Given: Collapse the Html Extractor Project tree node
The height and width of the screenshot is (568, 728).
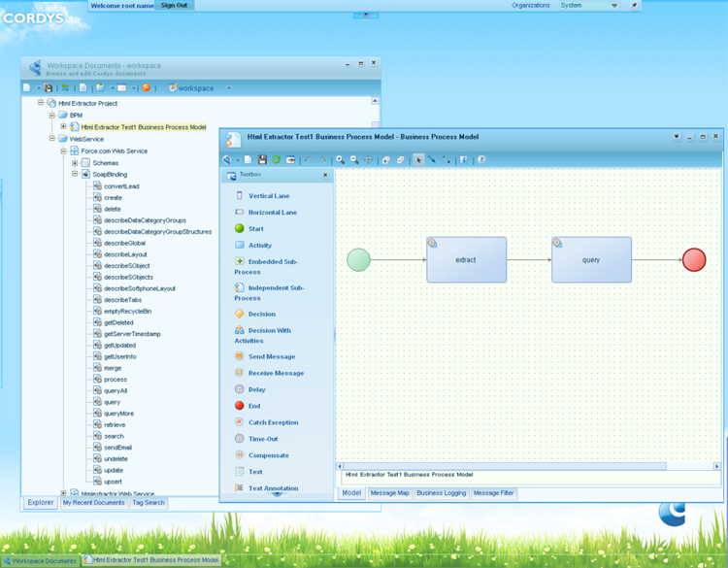Looking at the screenshot, I should (x=41, y=103).
